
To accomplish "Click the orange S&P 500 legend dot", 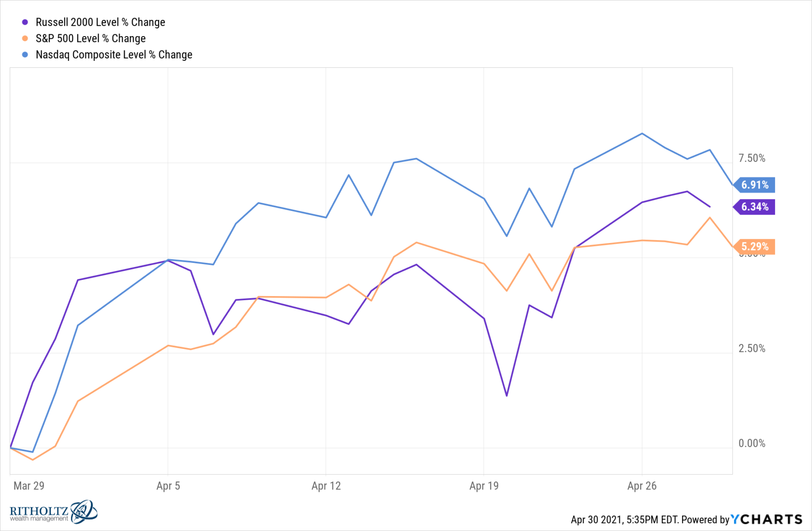I will point(25,38).
